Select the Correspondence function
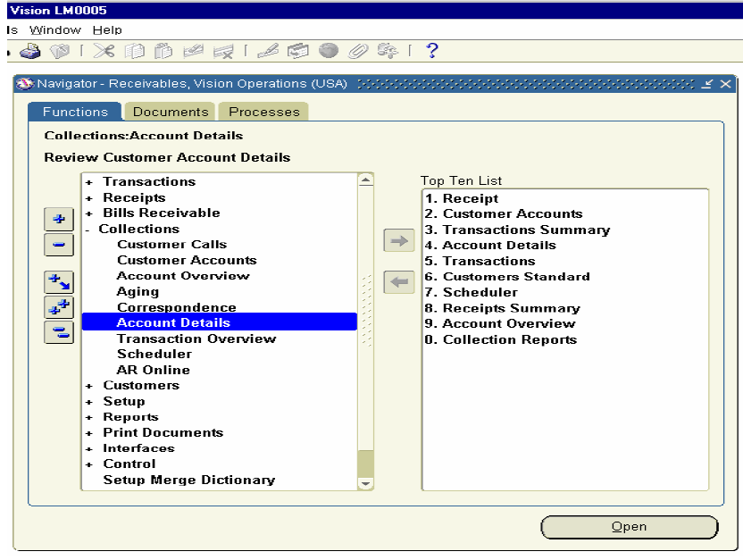743x560 pixels. point(177,307)
